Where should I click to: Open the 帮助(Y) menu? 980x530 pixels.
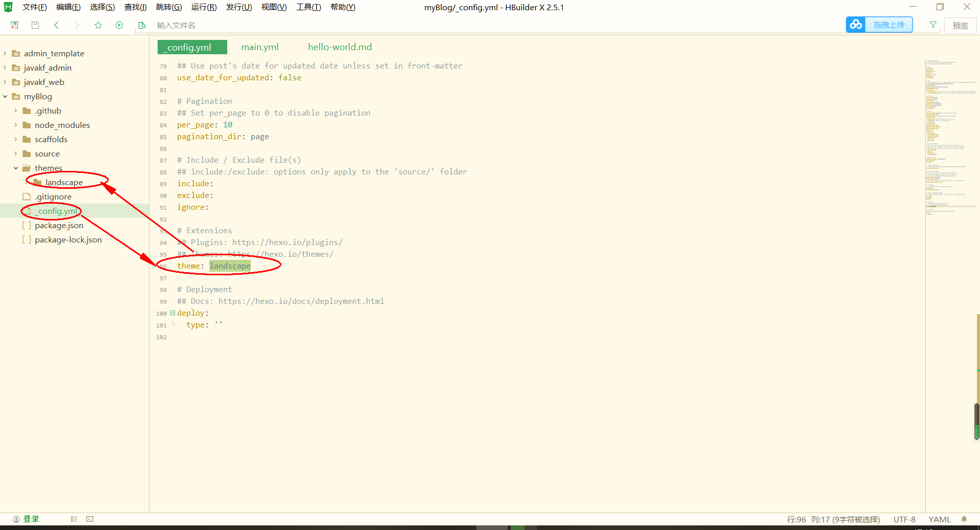(343, 7)
